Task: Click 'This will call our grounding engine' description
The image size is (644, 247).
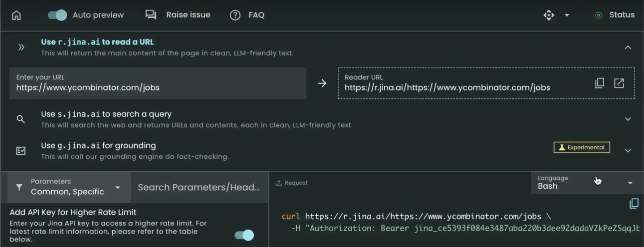Action: click(135, 157)
